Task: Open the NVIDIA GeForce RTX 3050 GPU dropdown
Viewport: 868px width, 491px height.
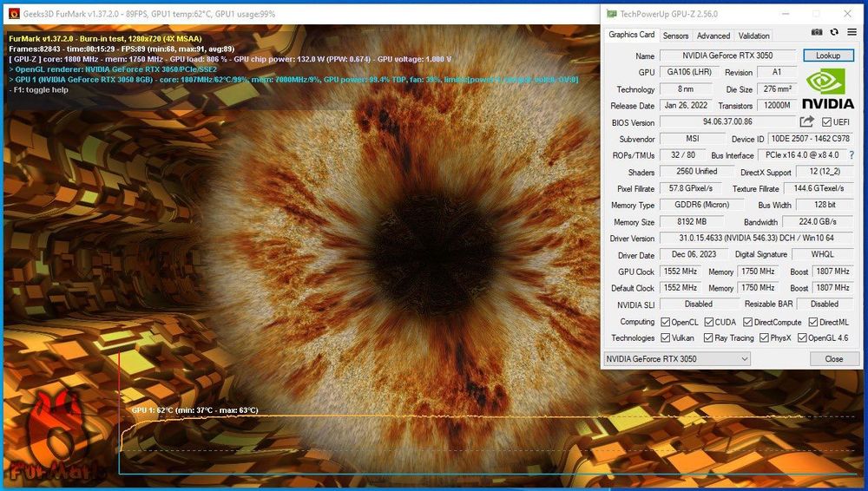Action: tap(677, 358)
